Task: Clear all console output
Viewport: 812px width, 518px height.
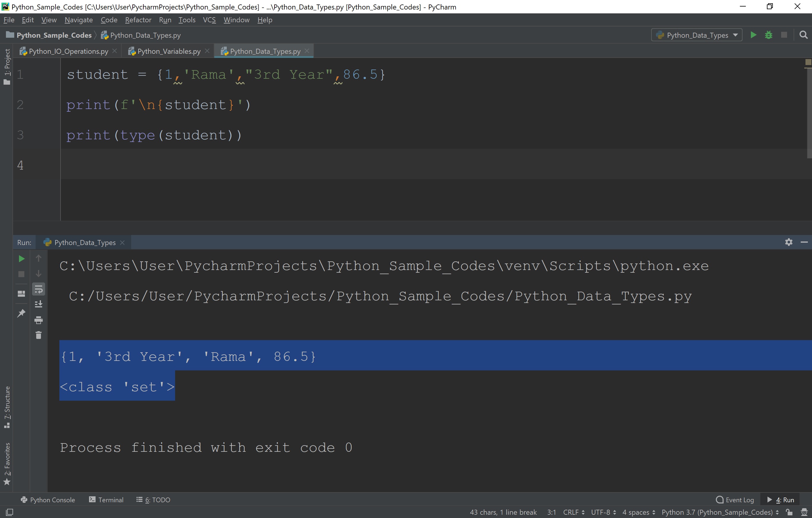Action: [39, 335]
